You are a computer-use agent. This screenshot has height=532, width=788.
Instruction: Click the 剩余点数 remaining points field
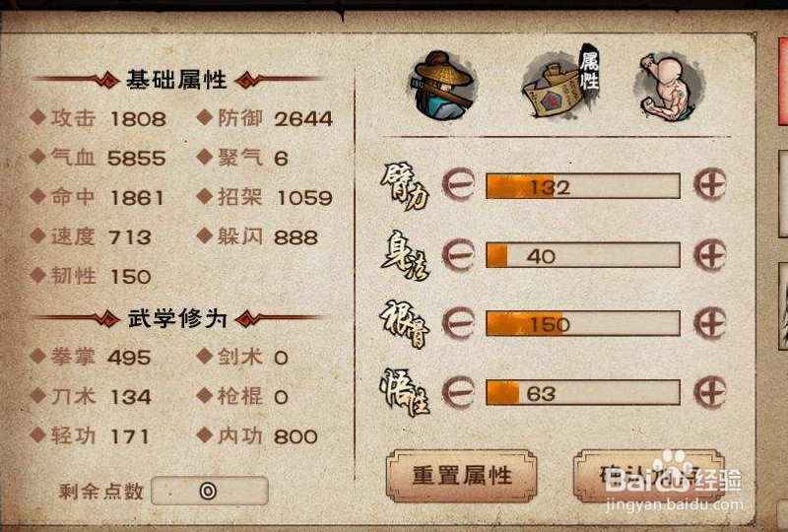point(209,491)
